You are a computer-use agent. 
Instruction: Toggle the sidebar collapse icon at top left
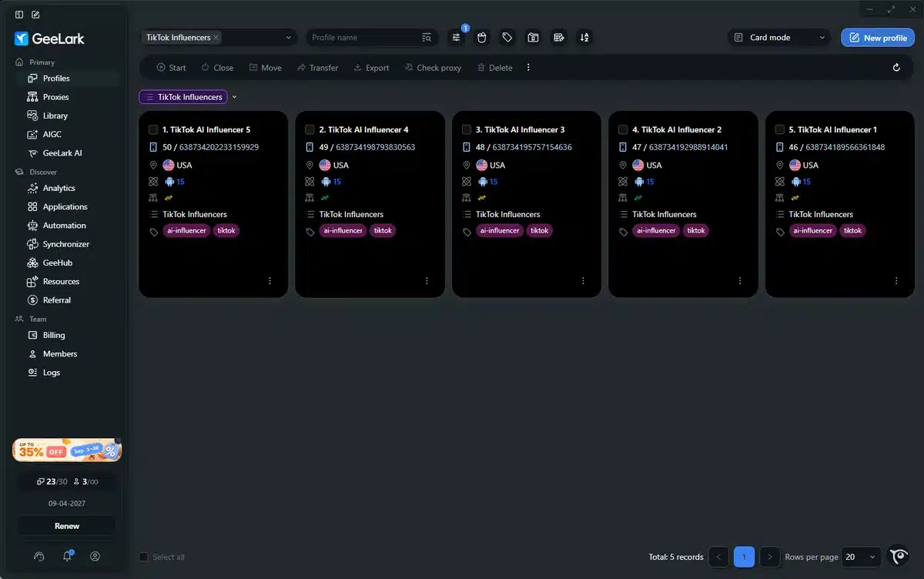(19, 15)
